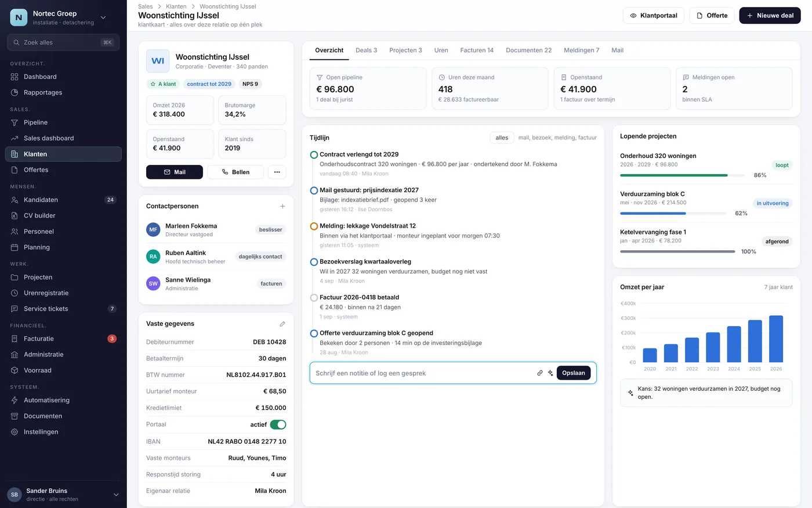The height and width of the screenshot is (508, 812).
Task: Open Voorraad box icon in sidebar
Action: pyautogui.click(x=14, y=370)
